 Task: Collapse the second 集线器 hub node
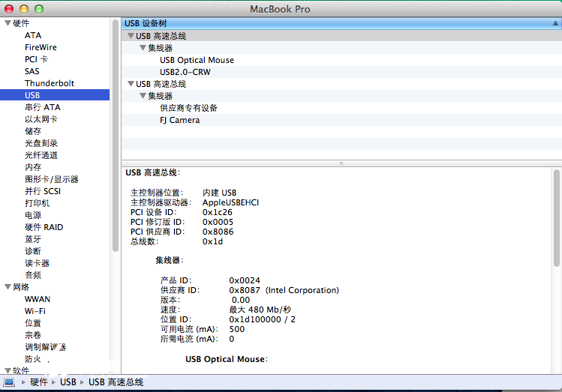click(142, 96)
